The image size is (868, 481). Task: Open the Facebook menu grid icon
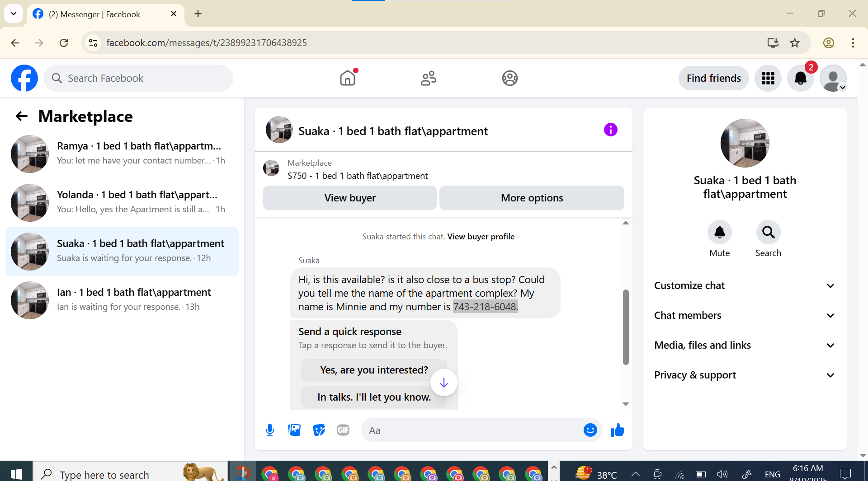click(768, 78)
